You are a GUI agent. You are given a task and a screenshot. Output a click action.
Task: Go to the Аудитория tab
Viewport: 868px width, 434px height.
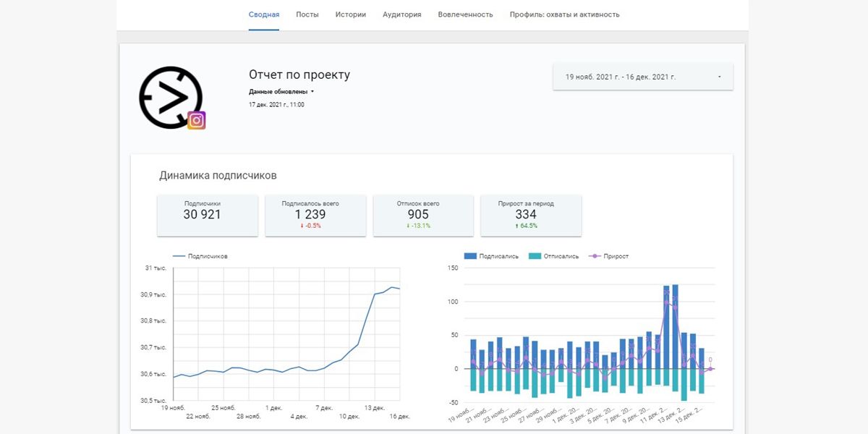pyautogui.click(x=401, y=14)
